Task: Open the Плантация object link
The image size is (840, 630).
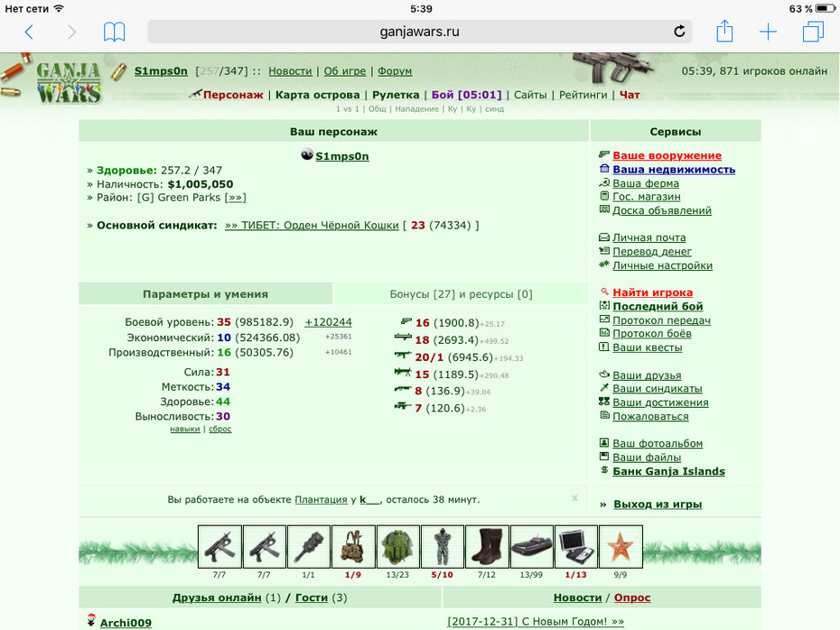Action: (x=321, y=499)
